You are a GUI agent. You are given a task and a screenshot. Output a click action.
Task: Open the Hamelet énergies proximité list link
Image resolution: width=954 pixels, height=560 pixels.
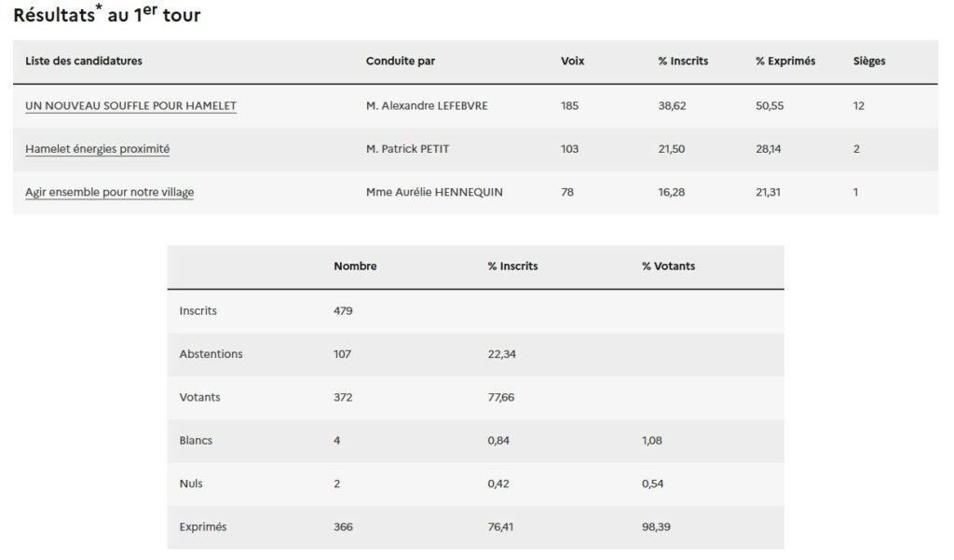point(98,149)
